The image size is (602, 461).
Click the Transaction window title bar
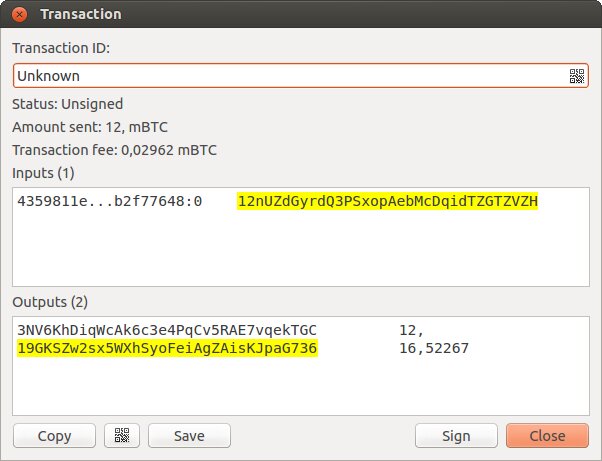(x=301, y=14)
